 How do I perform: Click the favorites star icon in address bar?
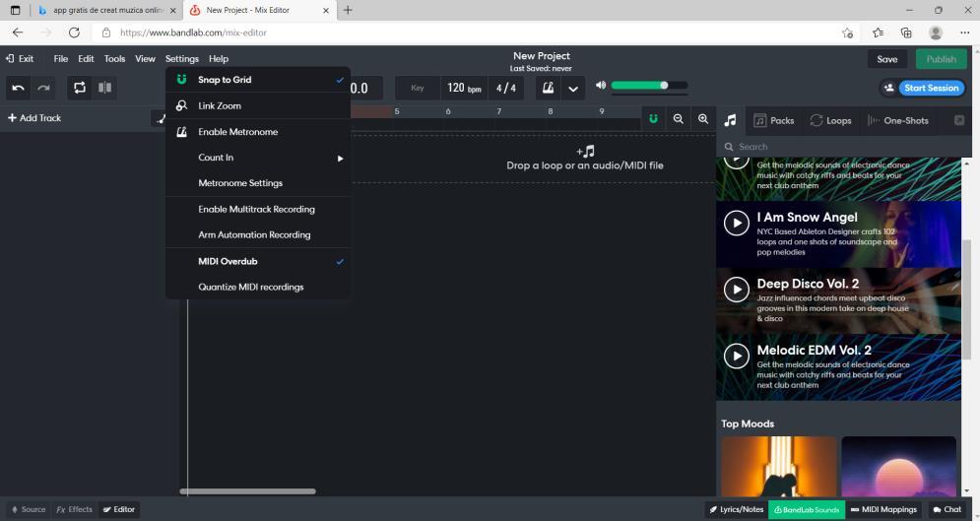coord(847,33)
